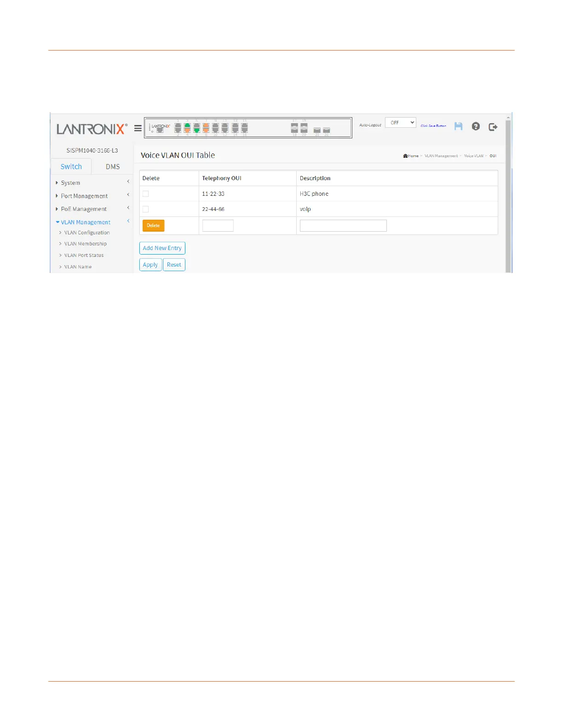This screenshot has height=728, width=563.
Task: Click SFP port 17 on the panel
Action: point(294,125)
